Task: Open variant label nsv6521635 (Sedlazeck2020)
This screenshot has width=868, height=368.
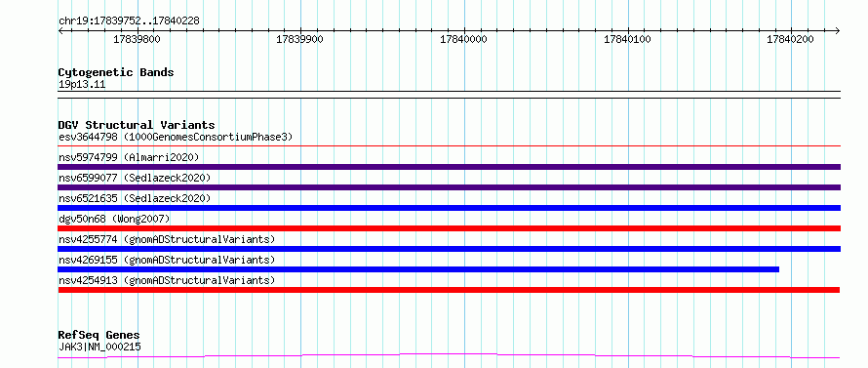Action: [x=135, y=198]
